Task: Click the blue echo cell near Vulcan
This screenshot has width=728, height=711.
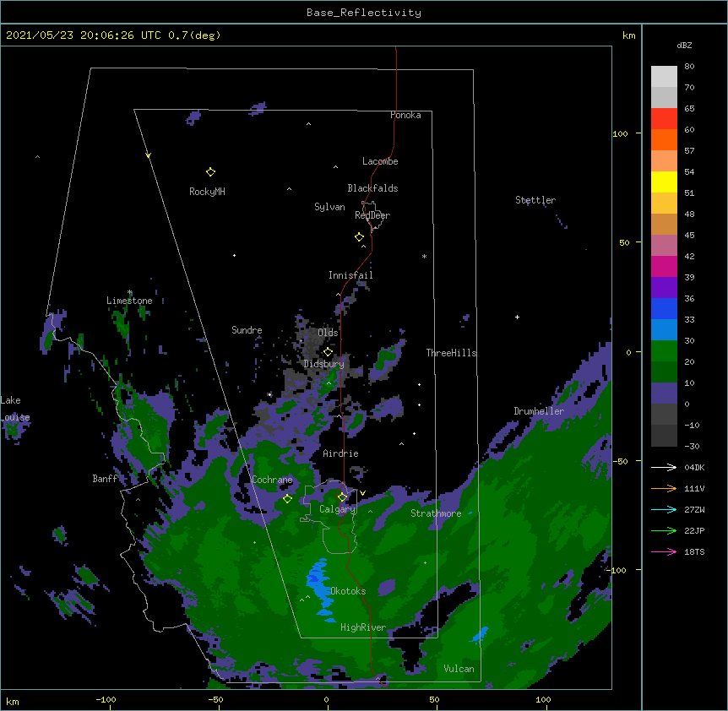Action: 480,634
